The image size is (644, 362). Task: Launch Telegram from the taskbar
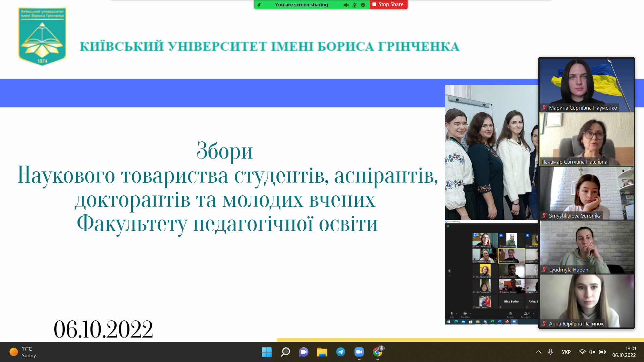[341, 352]
